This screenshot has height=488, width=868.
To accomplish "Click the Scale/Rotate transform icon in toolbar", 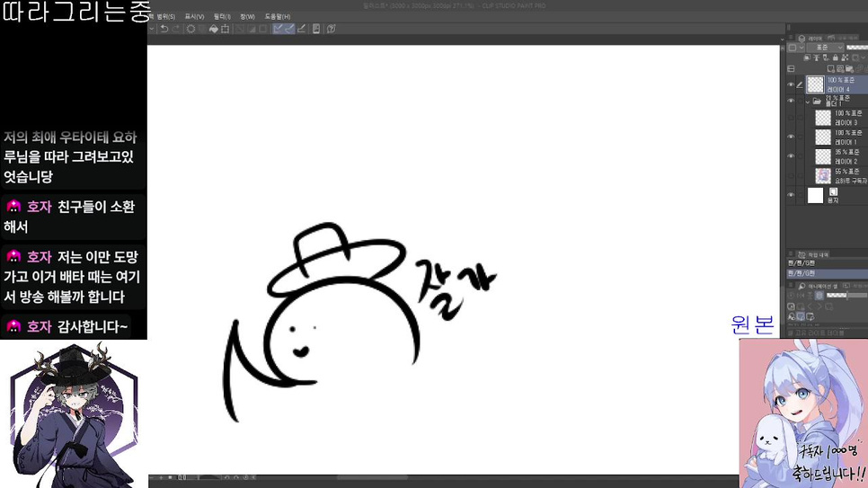I will point(225,29).
